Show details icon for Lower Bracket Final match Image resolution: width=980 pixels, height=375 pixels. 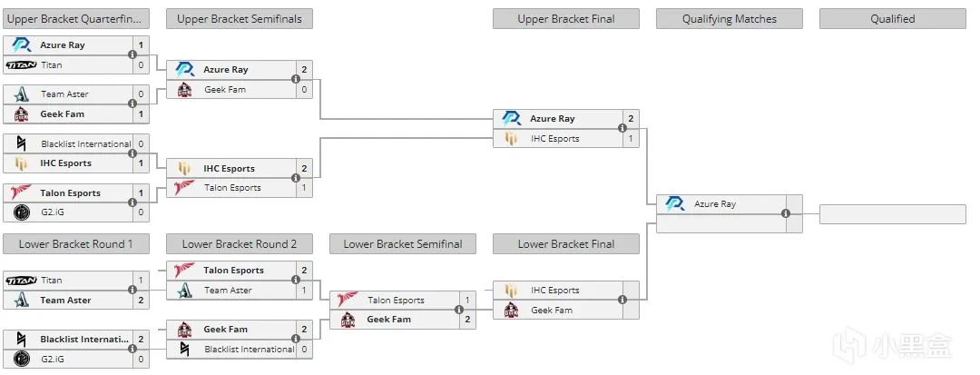622,300
